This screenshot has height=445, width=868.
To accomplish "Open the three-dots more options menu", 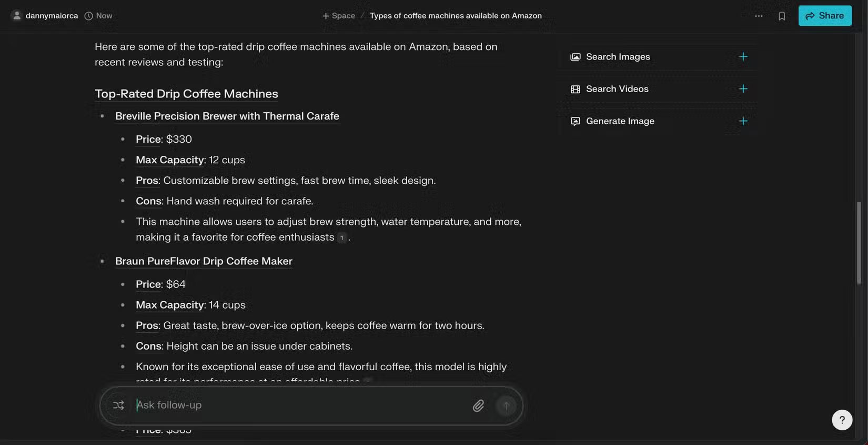I will pos(759,16).
